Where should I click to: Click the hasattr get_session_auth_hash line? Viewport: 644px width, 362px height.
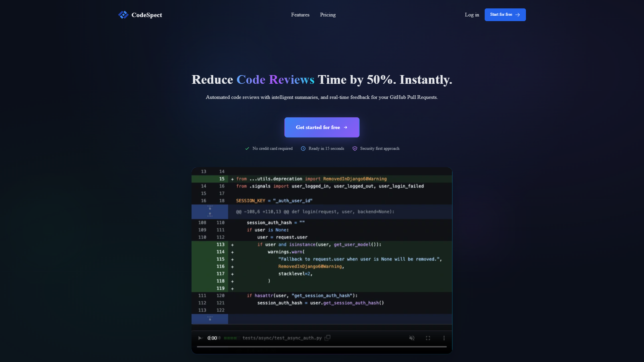(x=302, y=296)
